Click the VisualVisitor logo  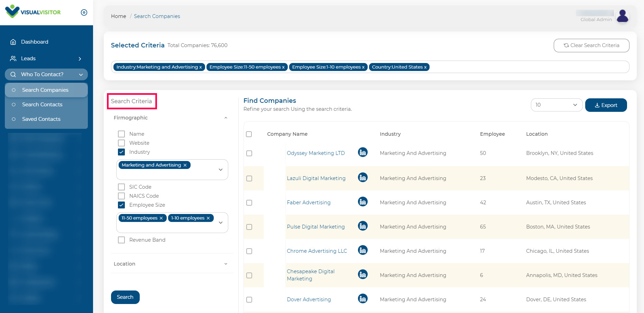[x=33, y=12]
